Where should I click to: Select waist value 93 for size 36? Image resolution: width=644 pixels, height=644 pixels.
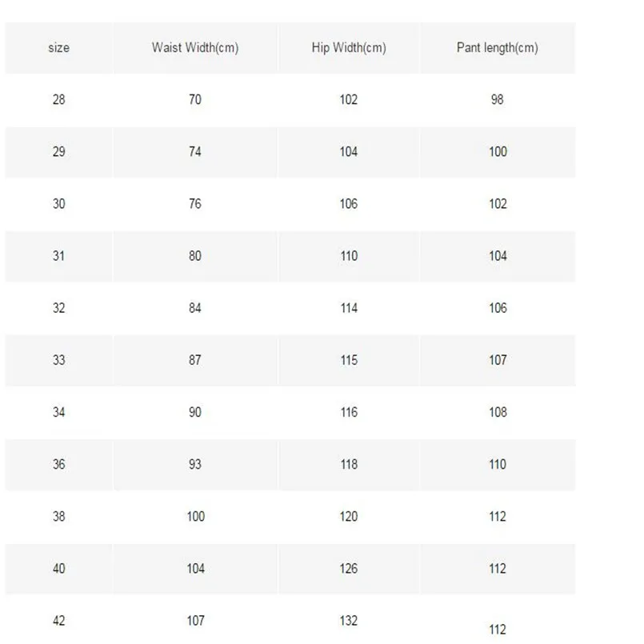tap(195, 464)
